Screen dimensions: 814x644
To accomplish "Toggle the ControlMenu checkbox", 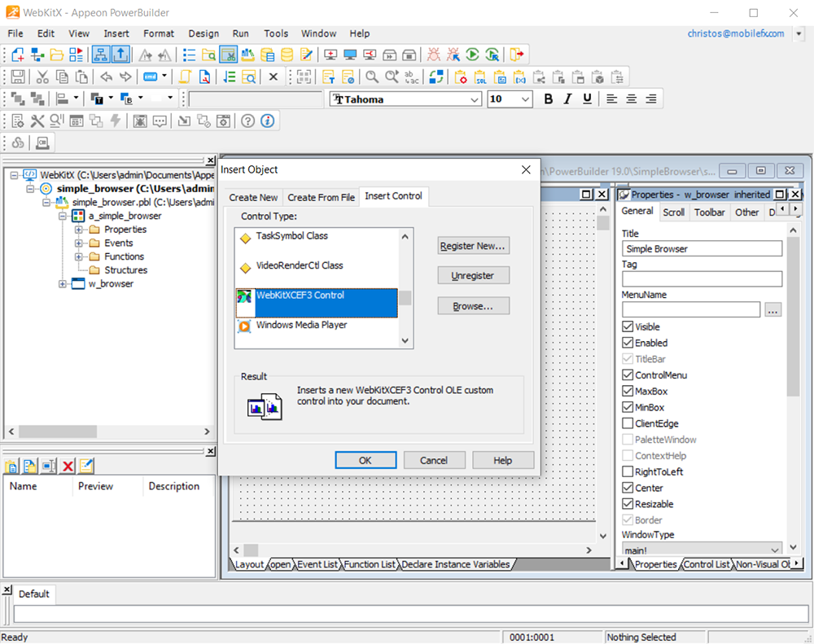I will coord(628,375).
